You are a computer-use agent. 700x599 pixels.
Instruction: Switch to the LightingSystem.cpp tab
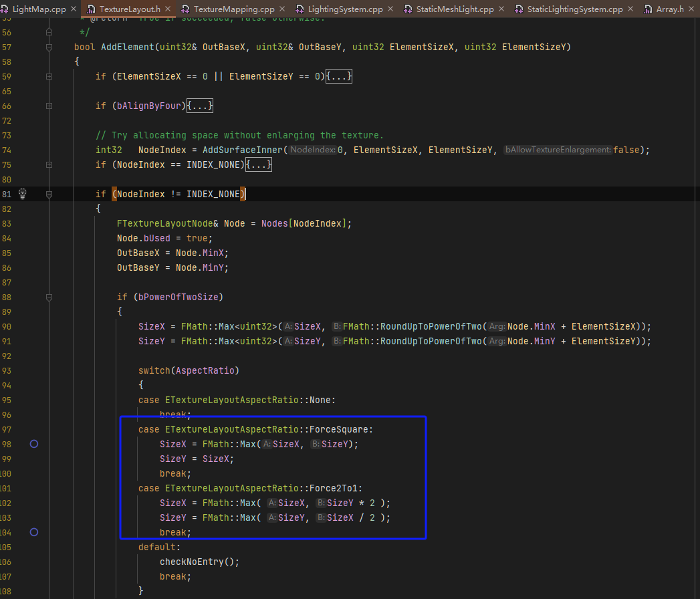(345, 9)
